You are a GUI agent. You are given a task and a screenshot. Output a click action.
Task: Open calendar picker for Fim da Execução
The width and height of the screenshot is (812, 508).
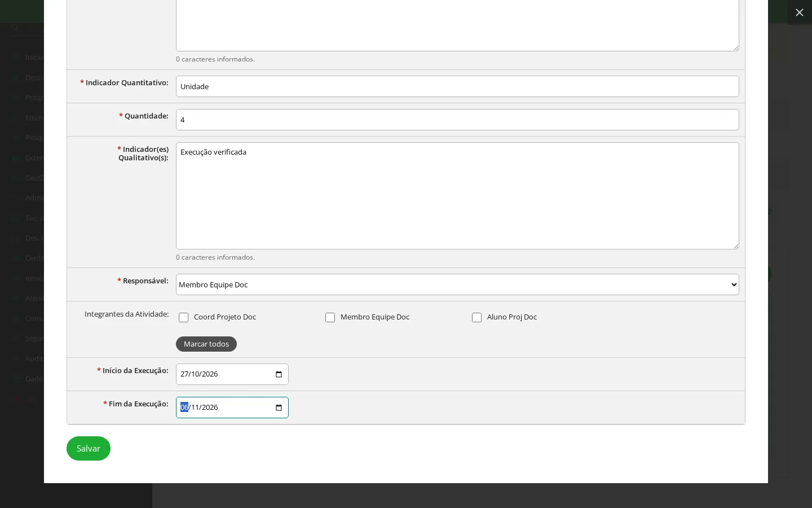coord(279,408)
